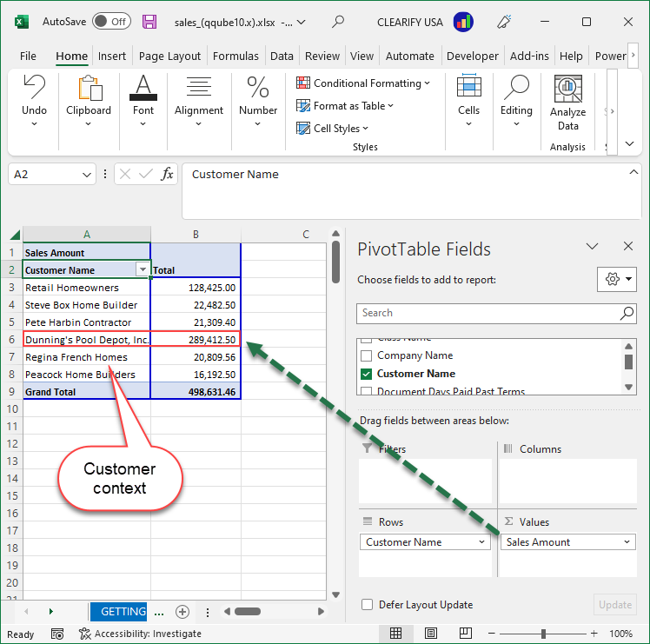The image size is (650, 644).
Task: Switch to Page Layout view
Action: click(x=431, y=634)
